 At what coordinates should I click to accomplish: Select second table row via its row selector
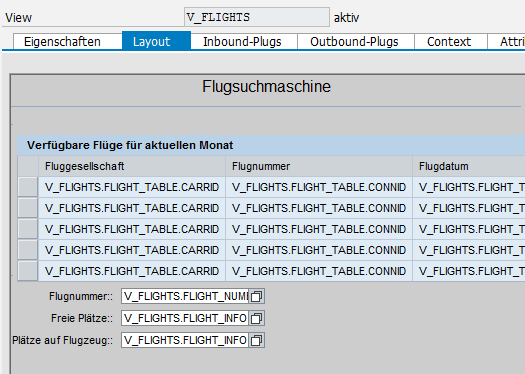click(x=28, y=208)
